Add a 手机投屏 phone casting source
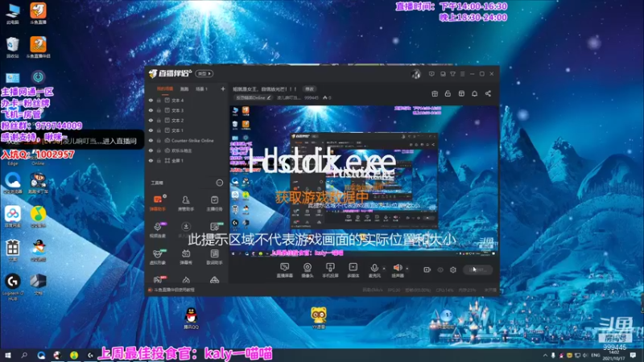The width and height of the screenshot is (644, 362). tap(330, 270)
